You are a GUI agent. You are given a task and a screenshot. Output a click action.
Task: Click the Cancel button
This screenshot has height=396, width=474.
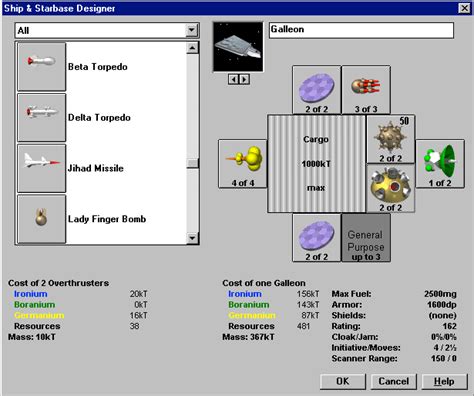[x=394, y=381]
